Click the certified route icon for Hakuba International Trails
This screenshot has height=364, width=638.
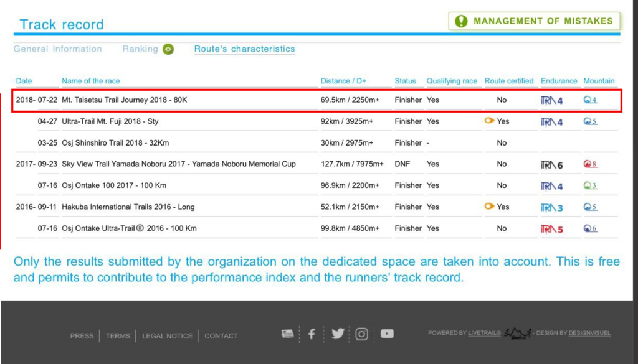click(489, 206)
